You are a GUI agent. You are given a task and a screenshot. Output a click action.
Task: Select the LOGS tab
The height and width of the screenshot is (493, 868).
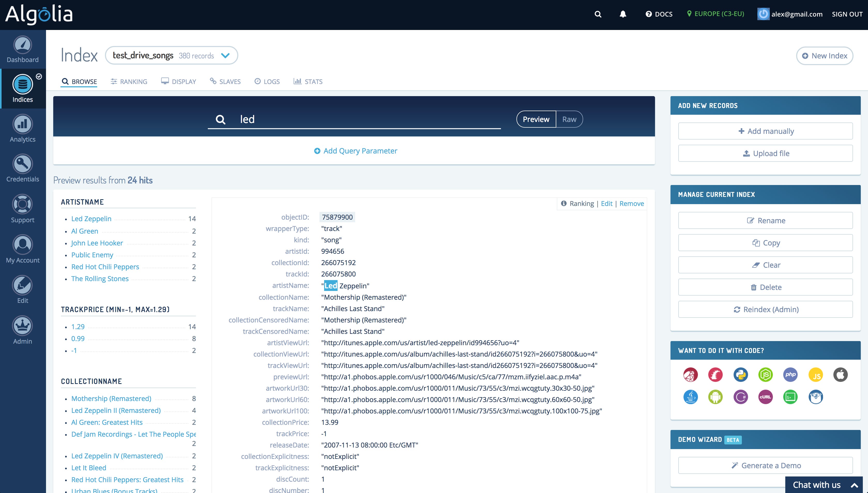[x=267, y=82]
